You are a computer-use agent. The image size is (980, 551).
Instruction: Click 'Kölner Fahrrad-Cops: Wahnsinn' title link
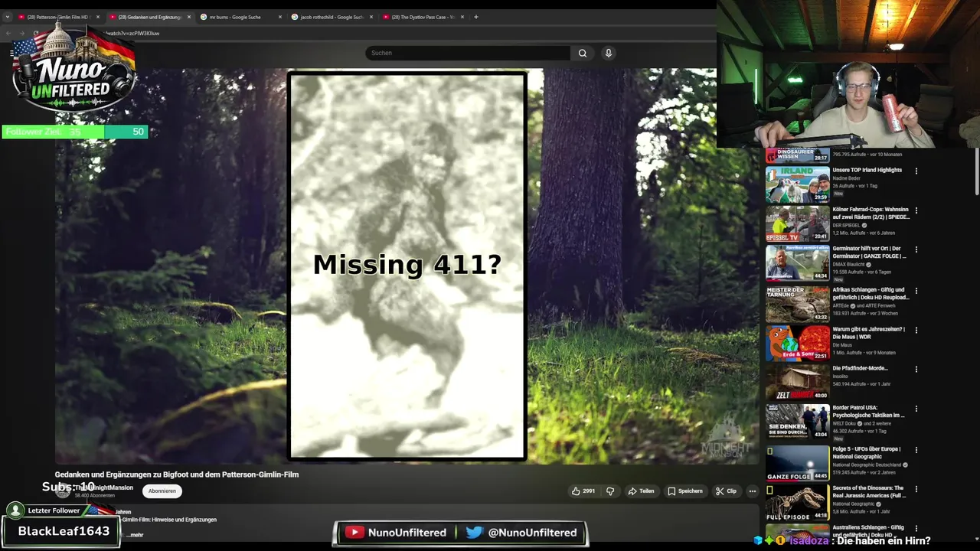(871, 213)
